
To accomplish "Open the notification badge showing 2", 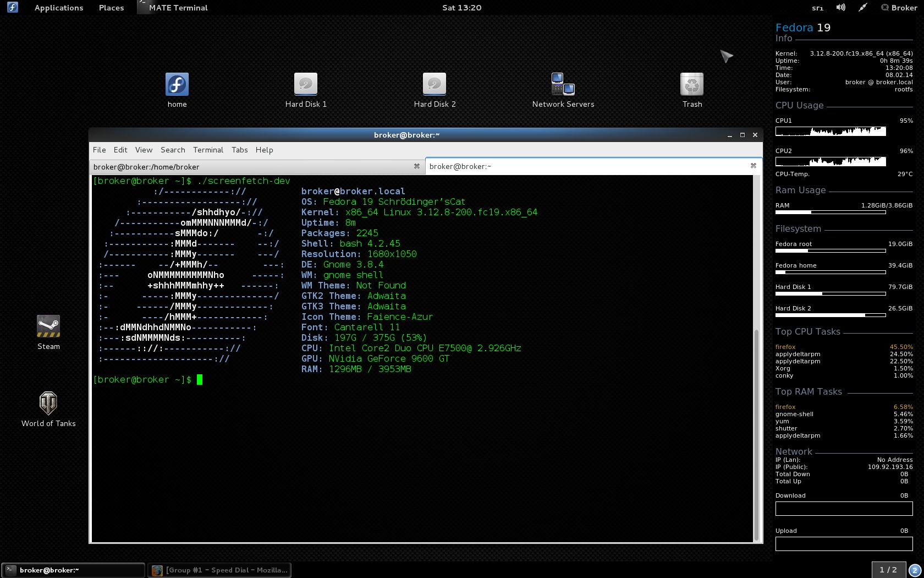I will (915, 570).
